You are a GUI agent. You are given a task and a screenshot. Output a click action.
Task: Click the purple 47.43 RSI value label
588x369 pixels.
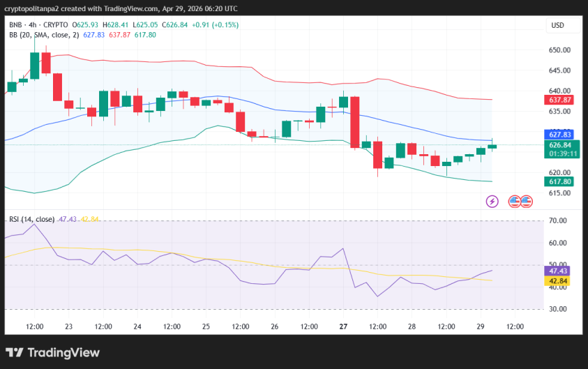[x=557, y=271]
